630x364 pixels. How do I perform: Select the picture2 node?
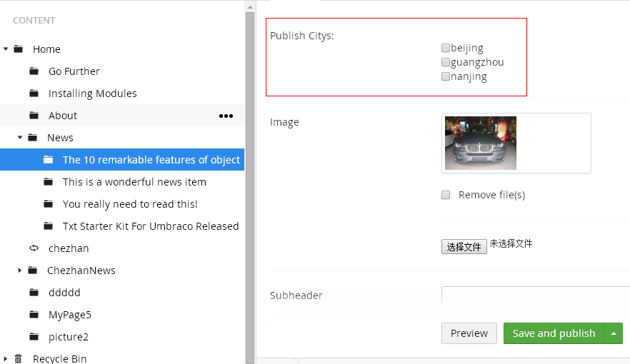[69, 337]
